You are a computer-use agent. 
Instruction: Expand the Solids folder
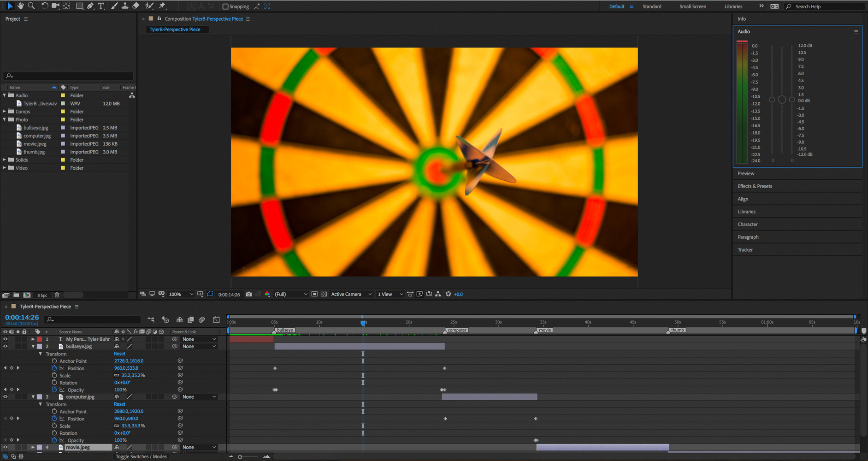tap(5, 160)
